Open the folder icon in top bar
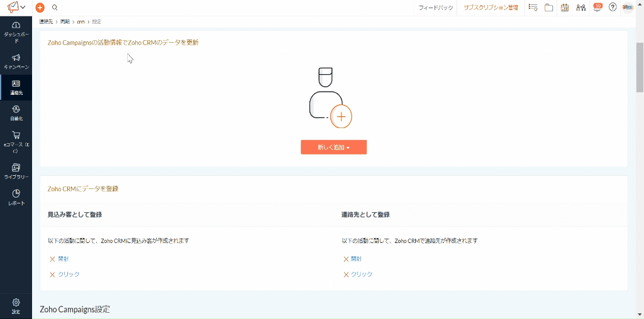 [x=548, y=8]
